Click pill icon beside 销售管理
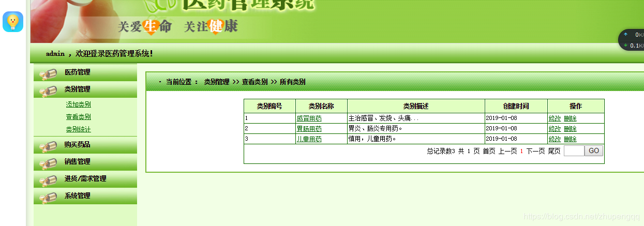The image size is (644, 226). [48, 164]
